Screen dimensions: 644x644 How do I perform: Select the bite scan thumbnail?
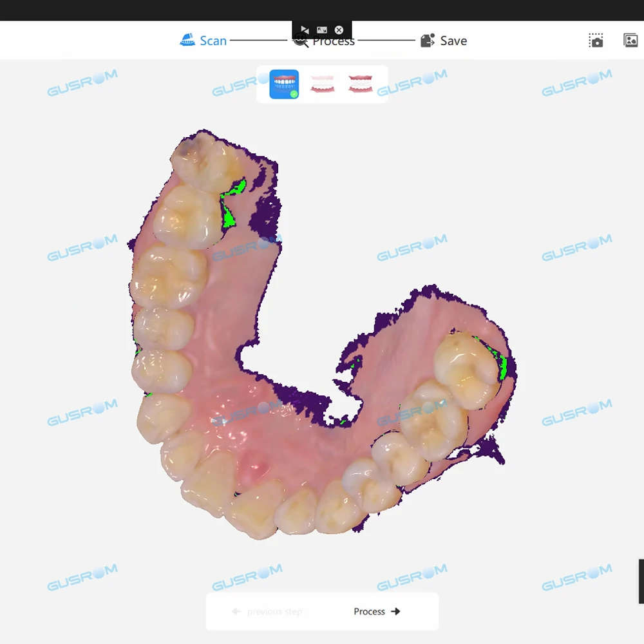point(360,84)
